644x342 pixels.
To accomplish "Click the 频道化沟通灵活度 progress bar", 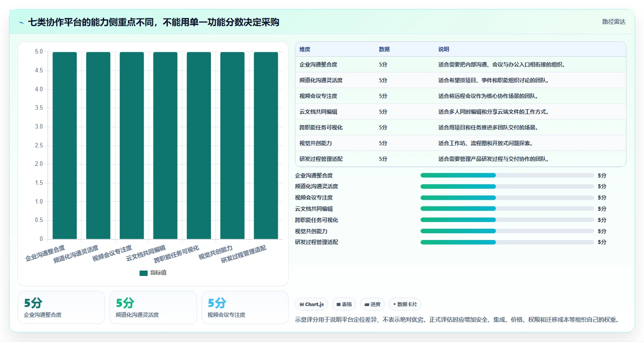I will (x=507, y=187).
